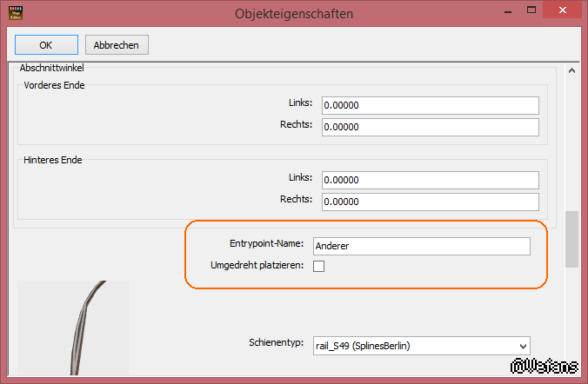Viewport: 588px width, 384px height.
Task: Click the Schienentyp label text
Action: point(275,345)
